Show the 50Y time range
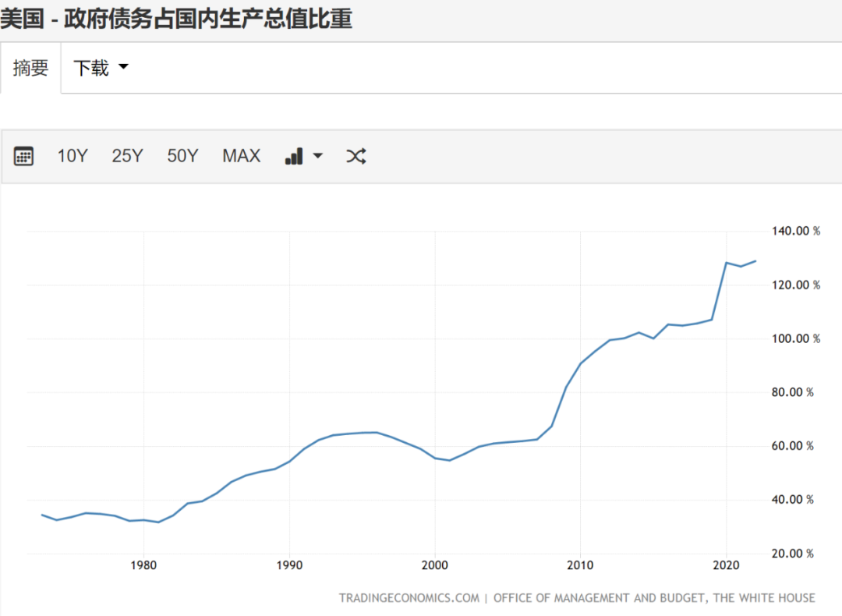The width and height of the screenshot is (842, 616). click(182, 156)
